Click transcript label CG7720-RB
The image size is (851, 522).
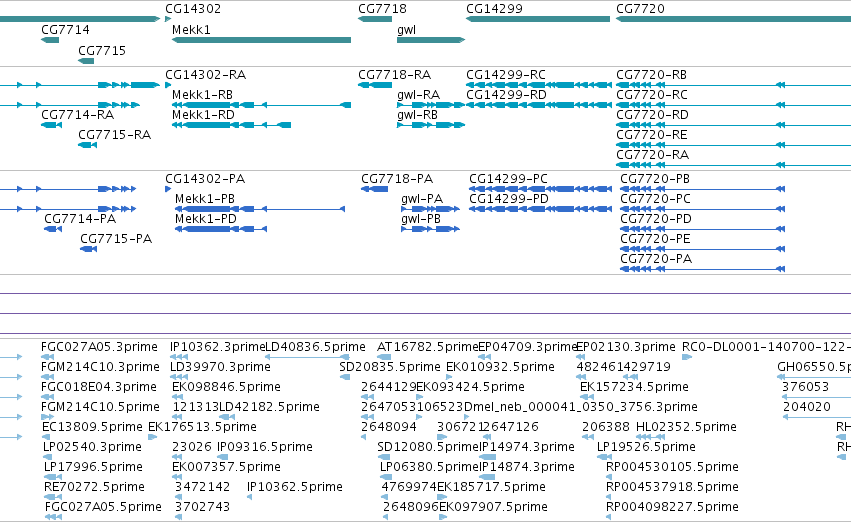[651, 75]
